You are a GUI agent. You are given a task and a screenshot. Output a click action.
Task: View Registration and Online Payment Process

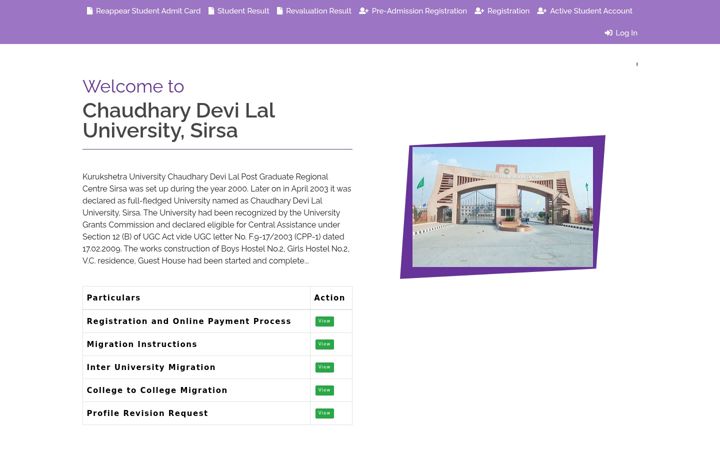coord(325,321)
